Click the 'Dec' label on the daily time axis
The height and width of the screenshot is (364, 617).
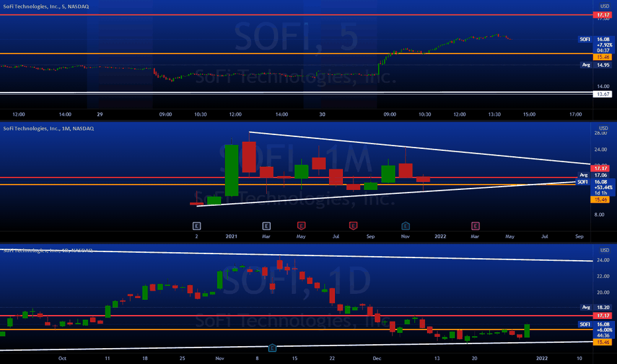(x=377, y=359)
